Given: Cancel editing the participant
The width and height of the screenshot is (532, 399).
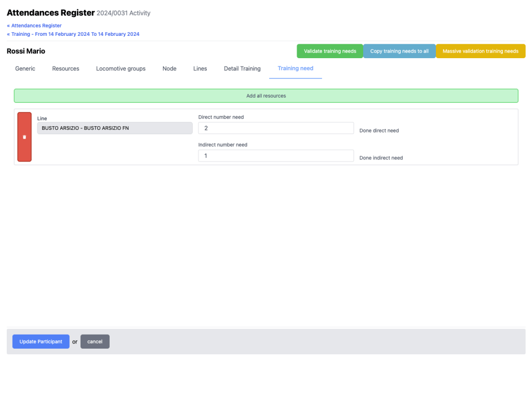Looking at the screenshot, I should 95,342.
